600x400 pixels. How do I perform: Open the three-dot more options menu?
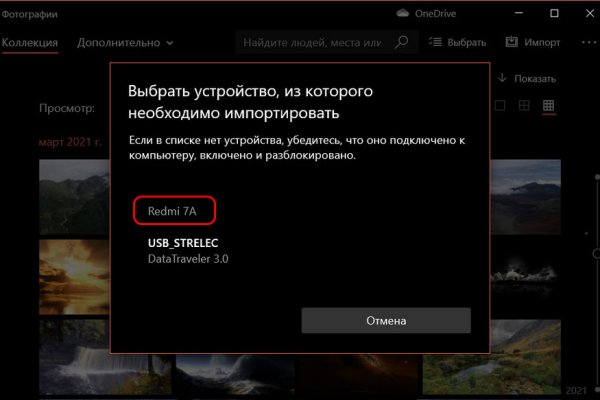click(589, 42)
